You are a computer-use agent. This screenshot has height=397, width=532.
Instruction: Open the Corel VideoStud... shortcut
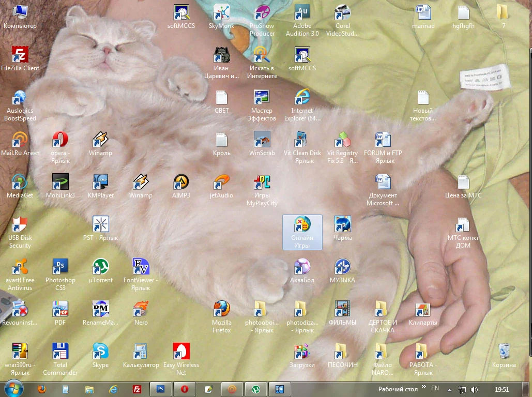pyautogui.click(x=342, y=21)
